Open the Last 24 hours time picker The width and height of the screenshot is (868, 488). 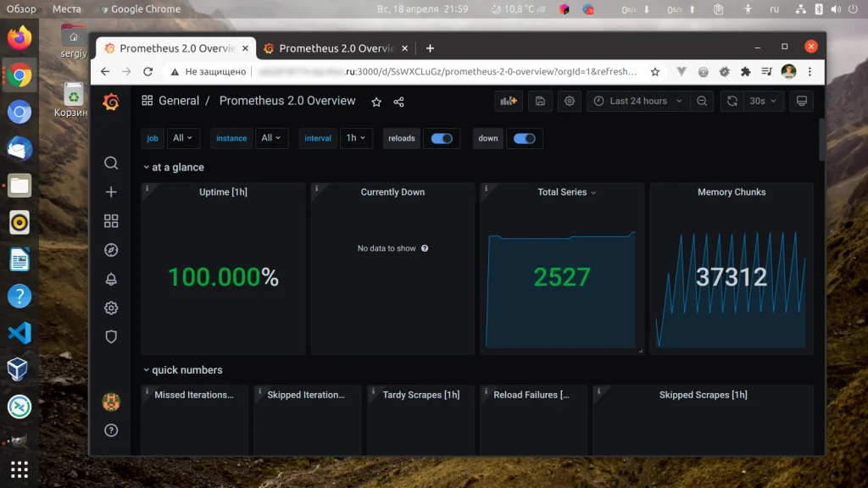pos(637,101)
